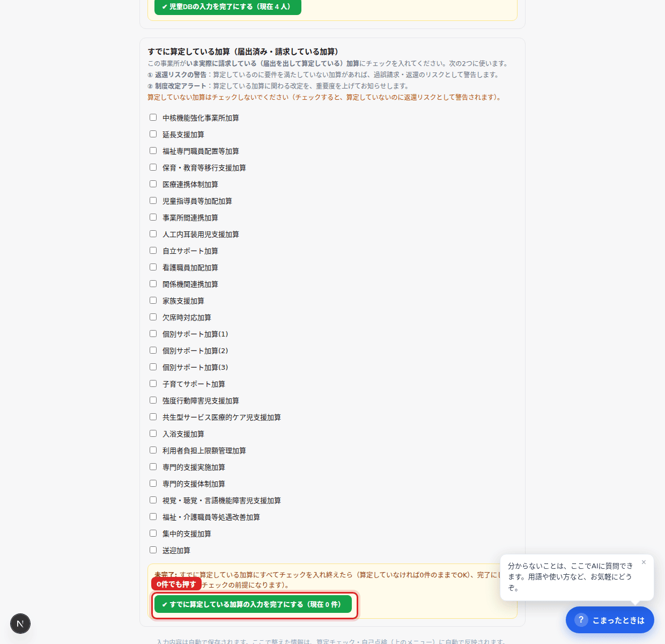The height and width of the screenshot is (644, 665).
Task: Enable 看護職員加配加算 checkbox
Action: click(x=153, y=267)
